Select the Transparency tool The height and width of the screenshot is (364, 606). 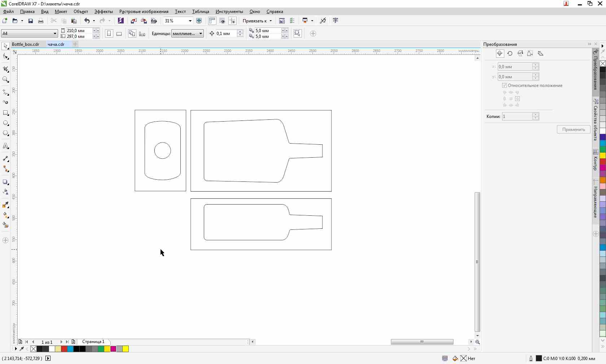[x=5, y=192]
